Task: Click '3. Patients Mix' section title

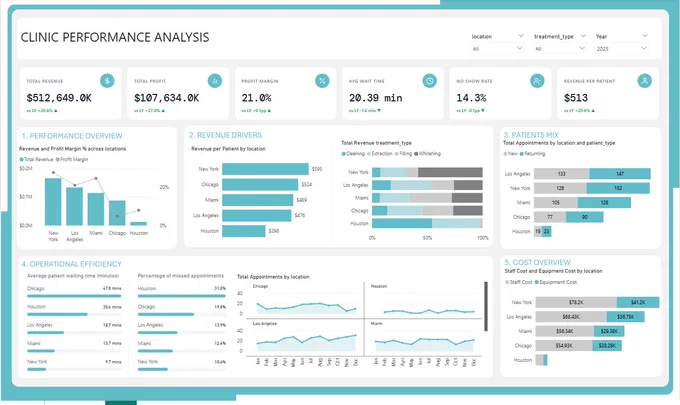Action: pos(531,135)
